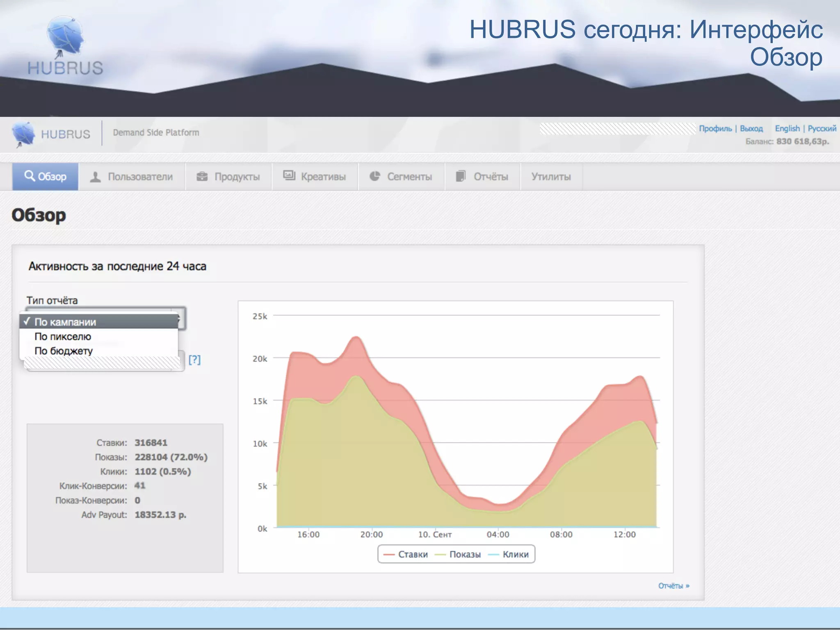840x630 pixels.
Task: Click the Клики value 1102 (0.5%)
Action: [x=163, y=471]
